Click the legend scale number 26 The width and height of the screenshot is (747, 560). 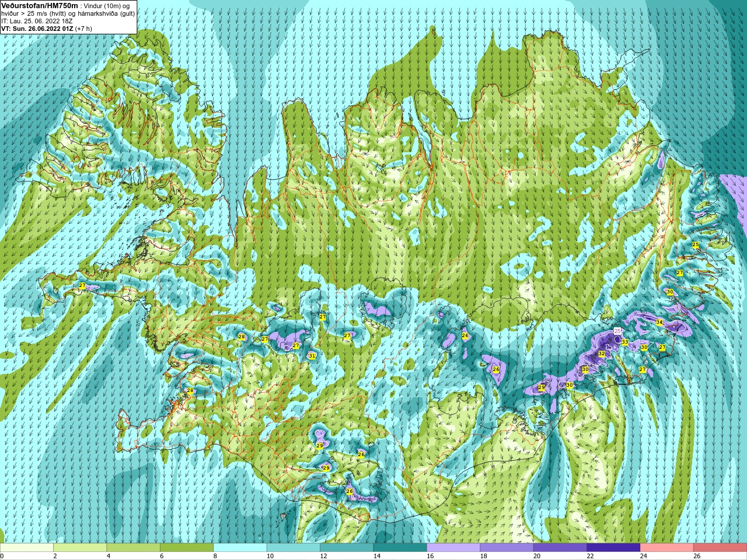[x=697, y=556]
